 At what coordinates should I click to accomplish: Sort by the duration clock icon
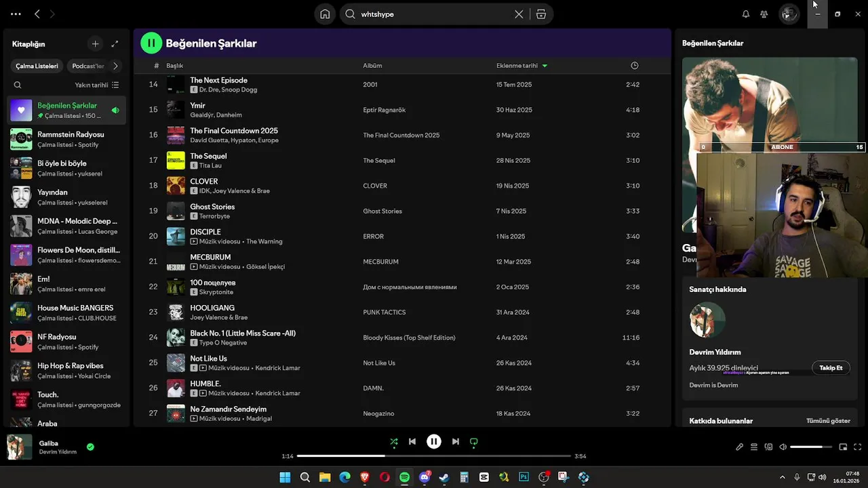(x=635, y=66)
